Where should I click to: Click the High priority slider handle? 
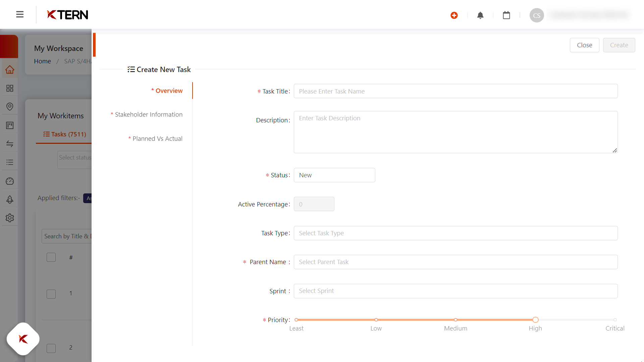click(x=535, y=320)
